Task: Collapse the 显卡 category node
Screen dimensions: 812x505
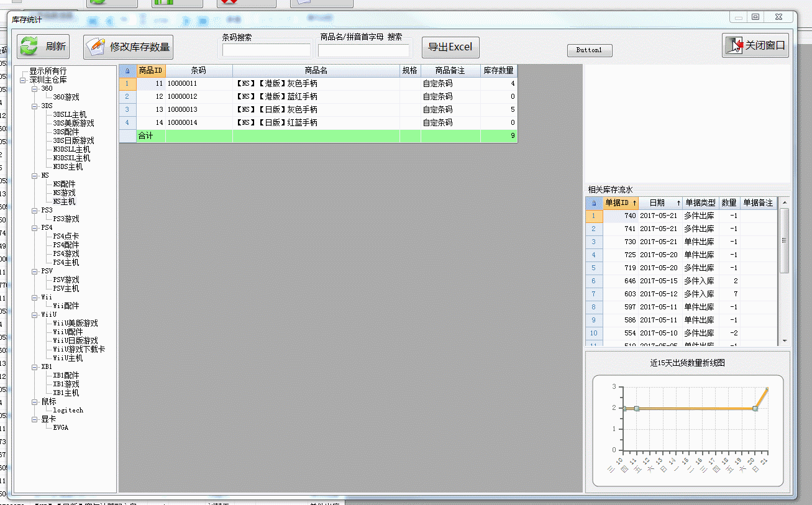Action: tap(35, 419)
